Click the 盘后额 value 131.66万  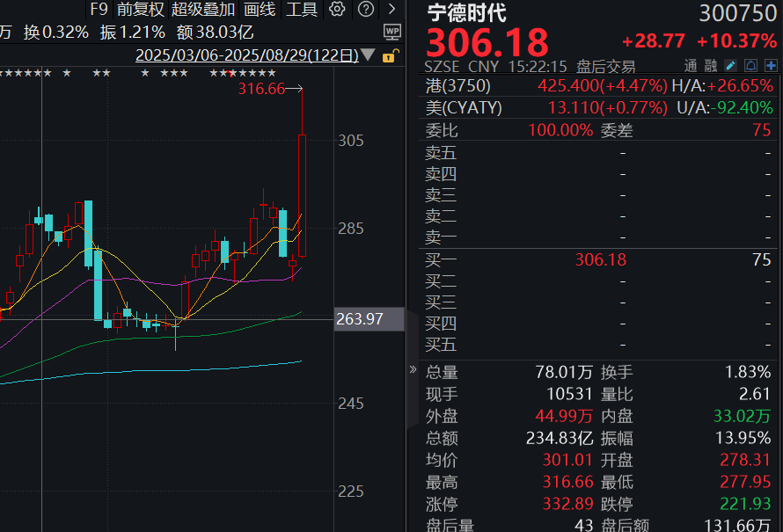pyautogui.click(x=737, y=526)
